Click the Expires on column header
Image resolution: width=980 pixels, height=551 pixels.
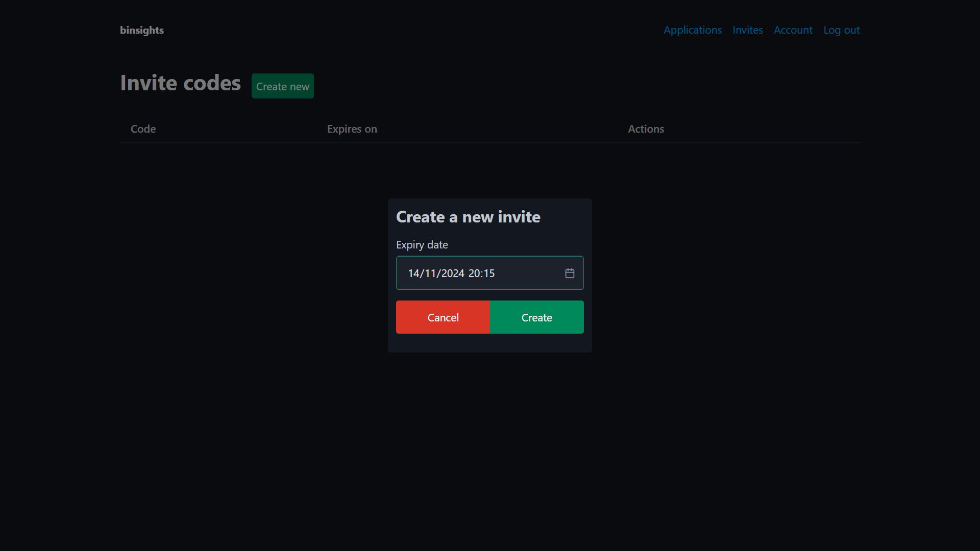pyautogui.click(x=352, y=129)
